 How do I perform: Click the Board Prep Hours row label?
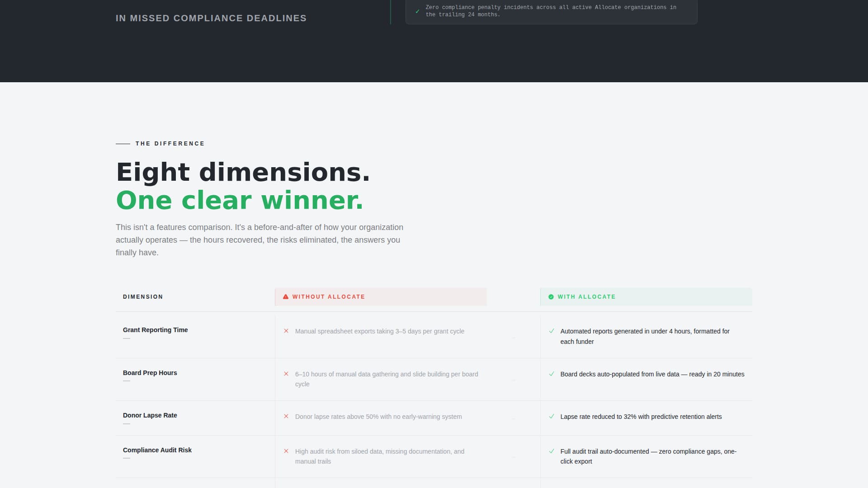pos(150,373)
